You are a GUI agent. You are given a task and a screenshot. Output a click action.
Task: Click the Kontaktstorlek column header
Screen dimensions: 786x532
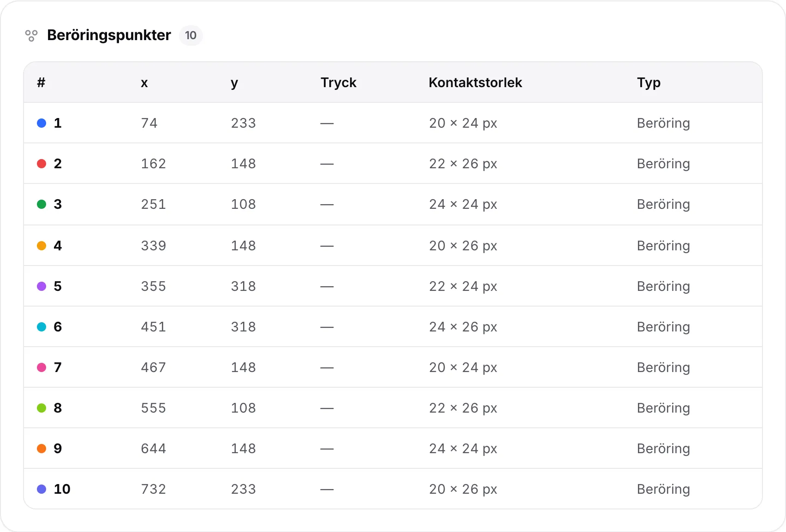coord(475,83)
